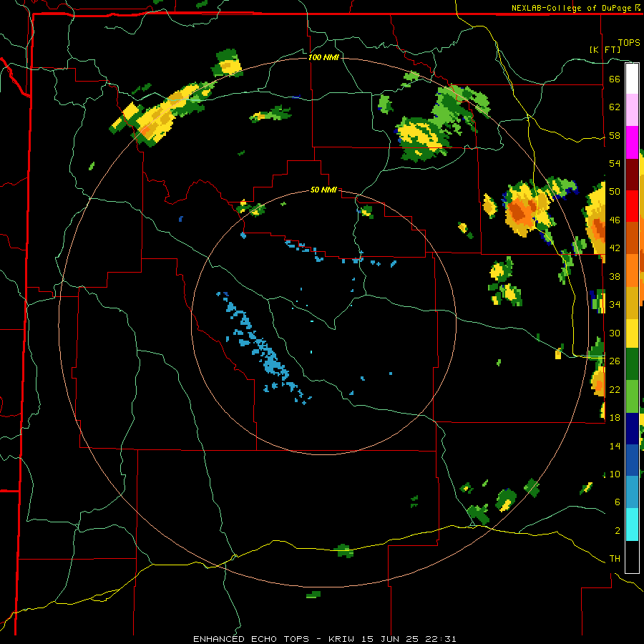Click the 50 legend value
Viewport: 644px width, 644px height.
(615, 192)
